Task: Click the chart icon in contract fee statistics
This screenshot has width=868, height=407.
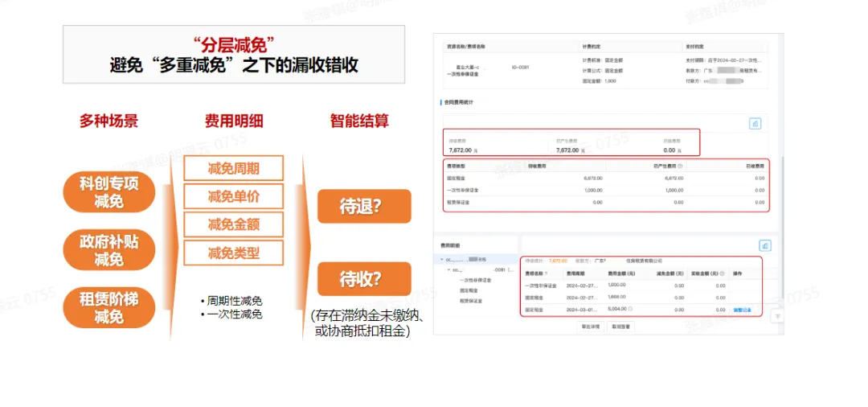Action: click(x=755, y=123)
